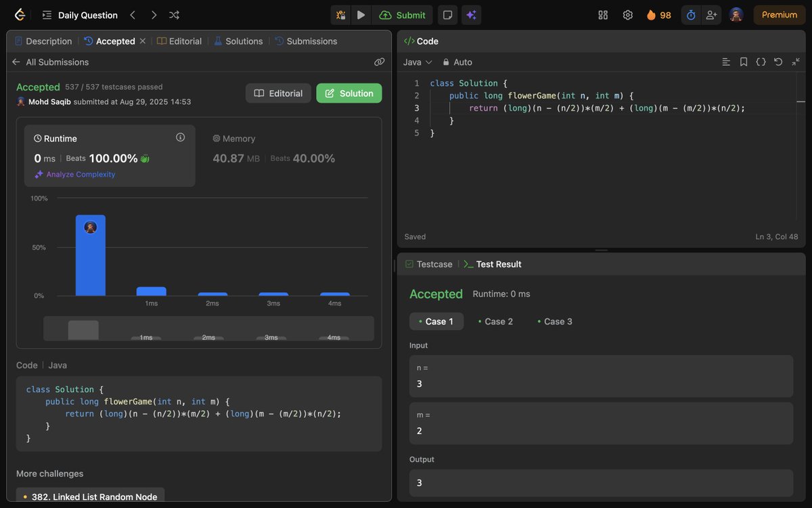This screenshot has width=812, height=508.
Task: Click the curly braces format icon
Action: (x=761, y=62)
